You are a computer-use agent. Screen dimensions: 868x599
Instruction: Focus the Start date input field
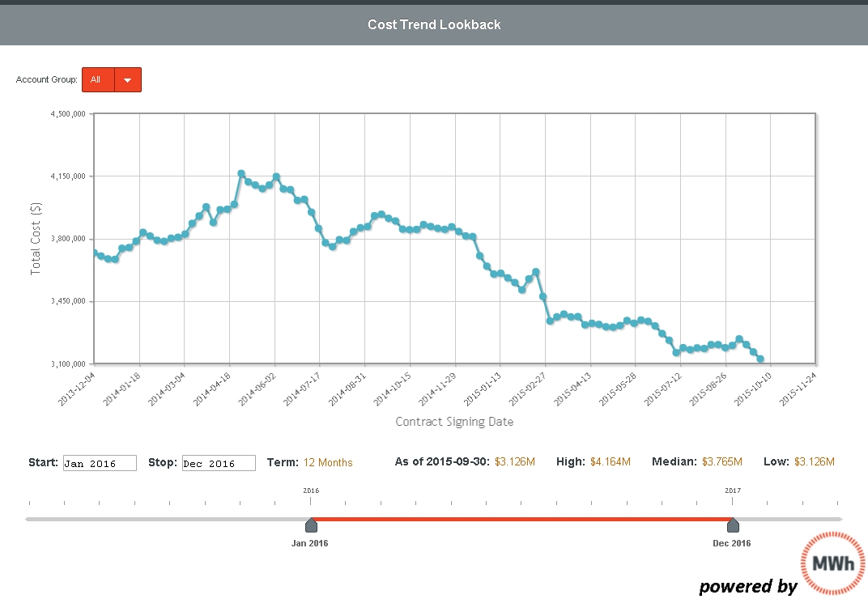100,463
